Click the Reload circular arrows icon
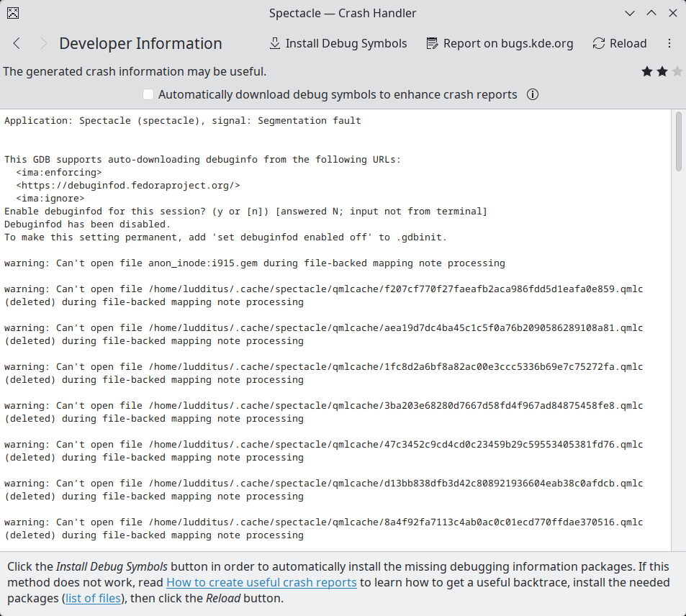Screen dimensions: 686x616 pyautogui.click(x=598, y=44)
